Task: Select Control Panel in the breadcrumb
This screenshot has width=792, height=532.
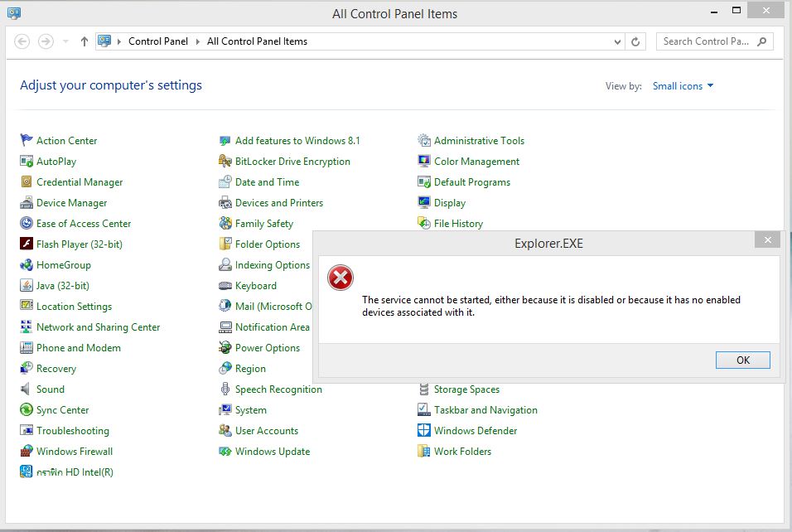Action: point(158,41)
